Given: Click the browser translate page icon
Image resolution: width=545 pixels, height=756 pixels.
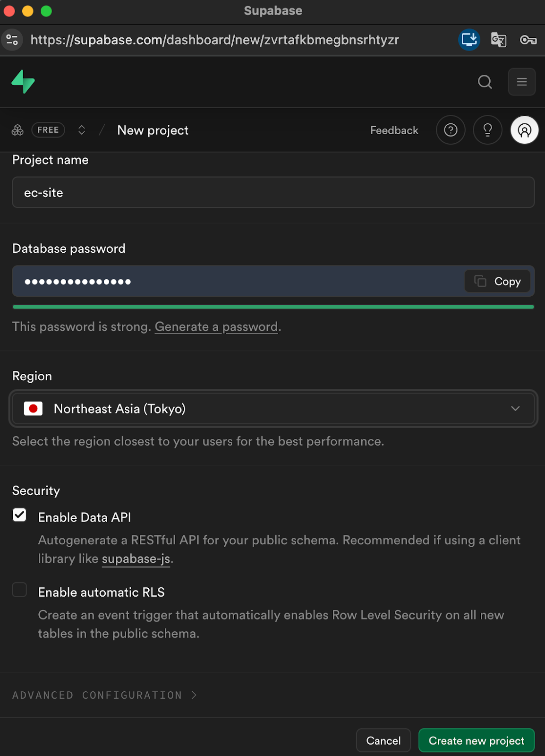Looking at the screenshot, I should (x=498, y=40).
